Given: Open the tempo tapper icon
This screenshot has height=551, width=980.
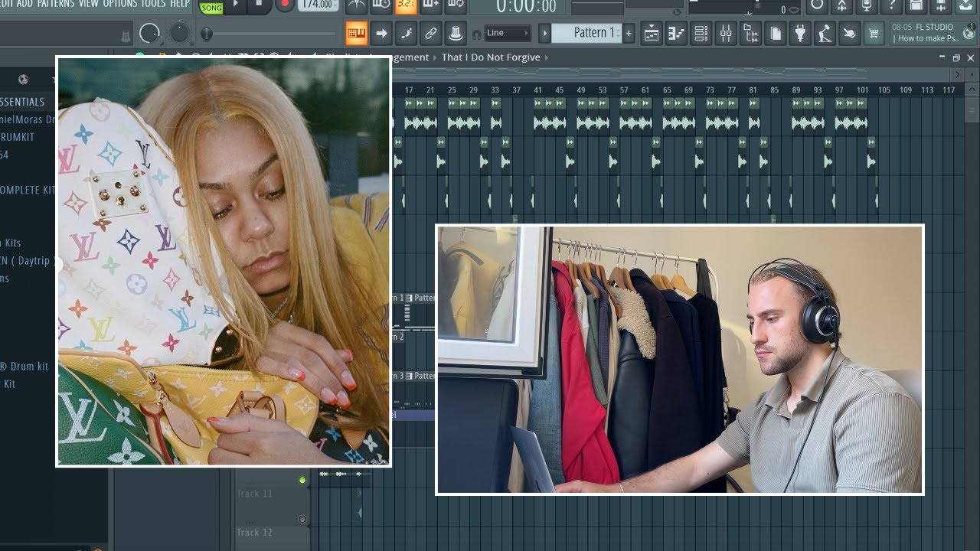Looking at the screenshot, I should pos(825,33).
